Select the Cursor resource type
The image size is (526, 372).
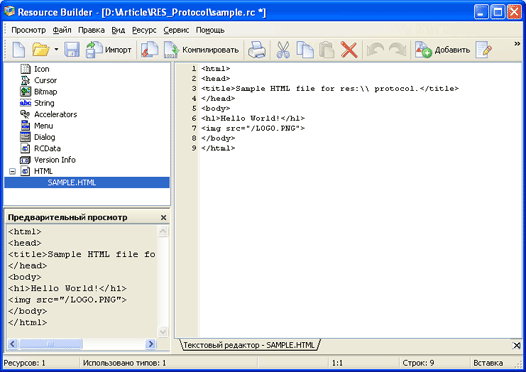pos(39,81)
